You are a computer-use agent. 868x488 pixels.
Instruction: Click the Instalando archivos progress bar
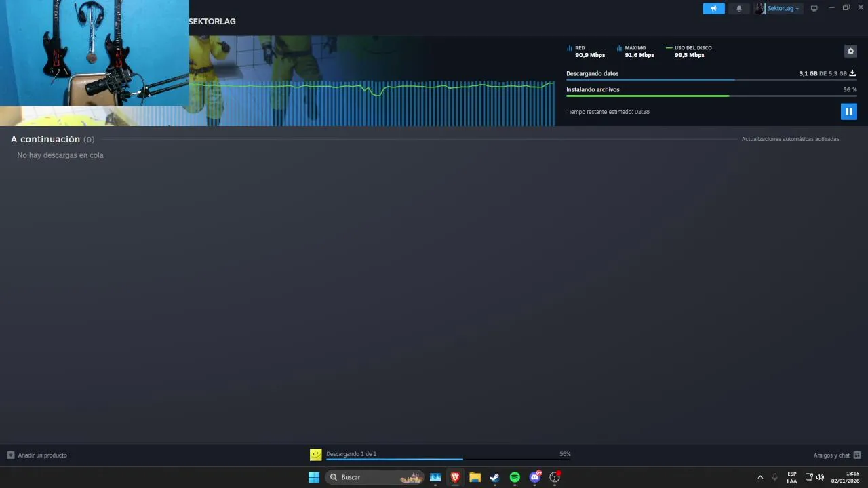pos(711,96)
